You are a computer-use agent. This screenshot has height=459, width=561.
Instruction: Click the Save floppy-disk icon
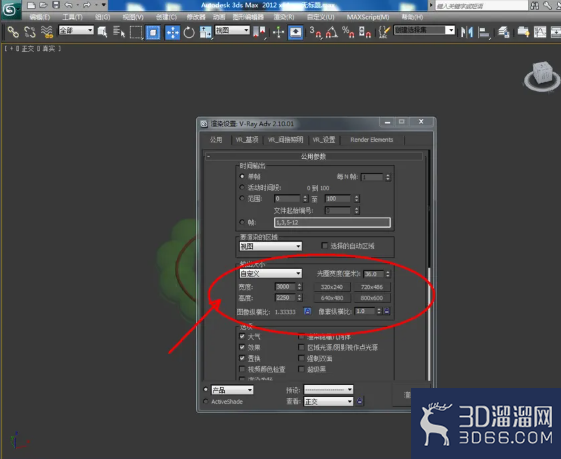pos(56,5)
